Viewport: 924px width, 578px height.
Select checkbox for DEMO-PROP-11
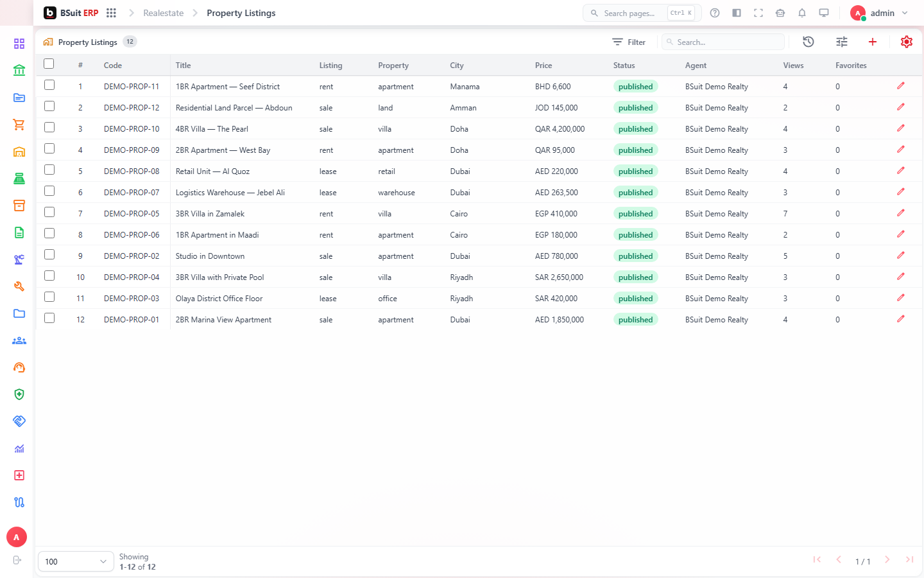pyautogui.click(x=49, y=85)
